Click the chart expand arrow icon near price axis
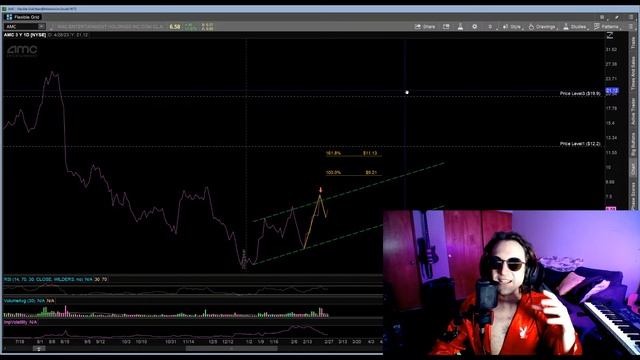The image size is (640, 360). click(610, 36)
